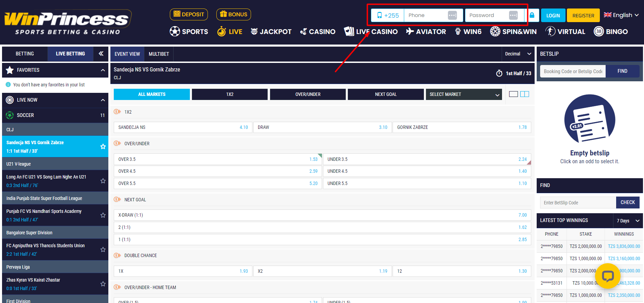Select Sandecja NS odds 4.10
Image resolution: width=644 pixels, height=303 pixels.
(183, 127)
